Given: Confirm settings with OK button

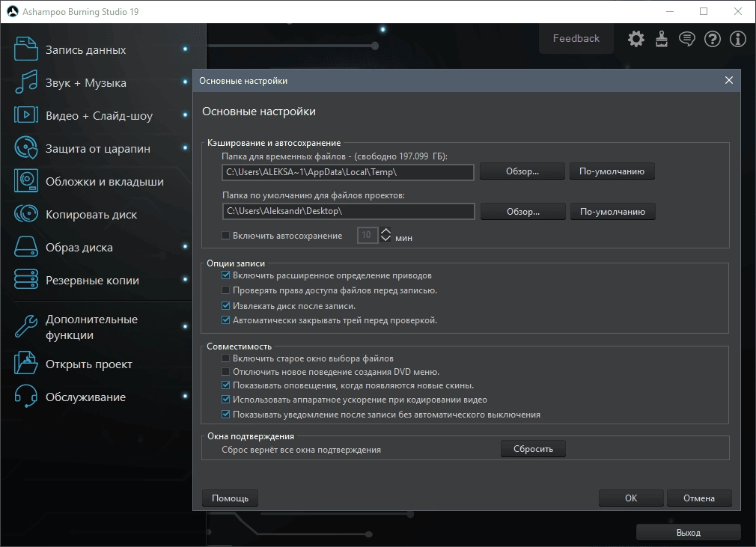Looking at the screenshot, I should [631, 498].
